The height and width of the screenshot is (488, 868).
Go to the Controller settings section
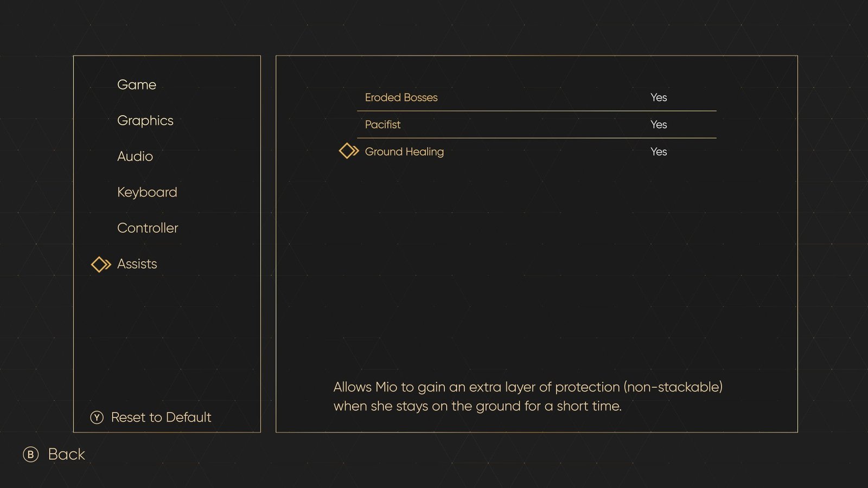pyautogui.click(x=148, y=228)
